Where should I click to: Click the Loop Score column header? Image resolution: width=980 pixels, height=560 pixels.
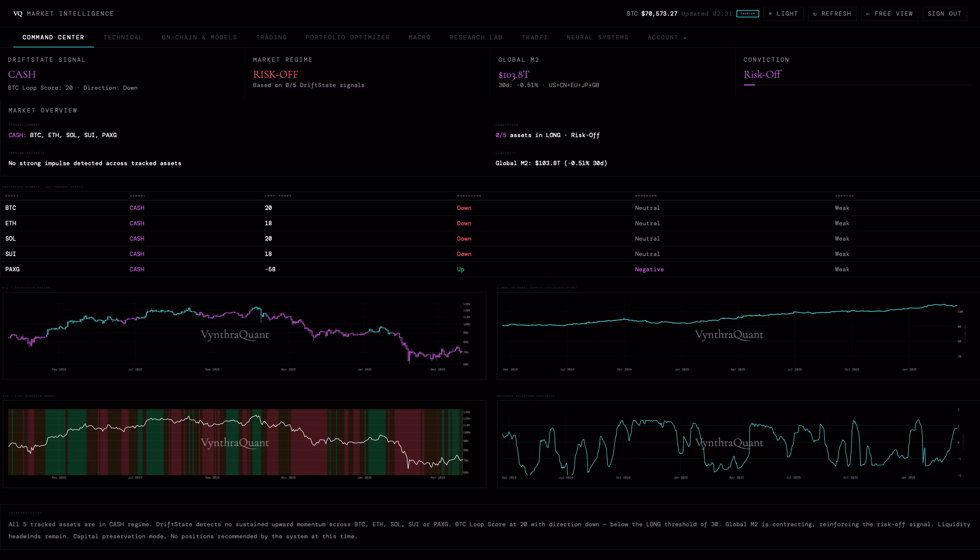click(278, 196)
